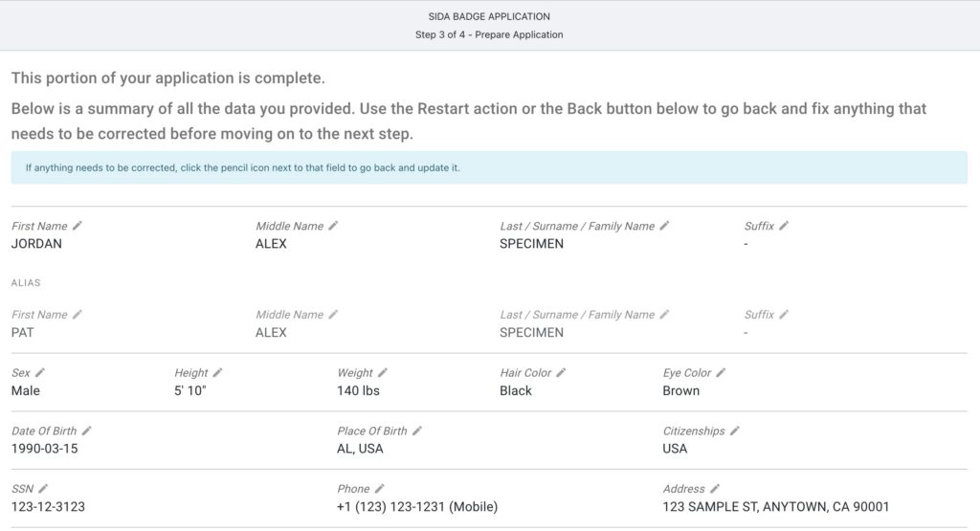Edit the primary Suffix field pencil icon
The height and width of the screenshot is (531, 980).
pyautogui.click(x=784, y=226)
